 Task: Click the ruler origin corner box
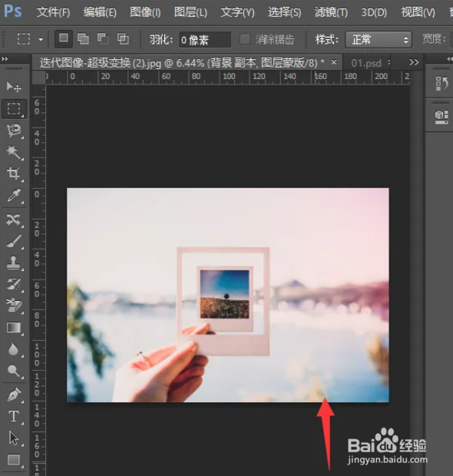pos(38,77)
